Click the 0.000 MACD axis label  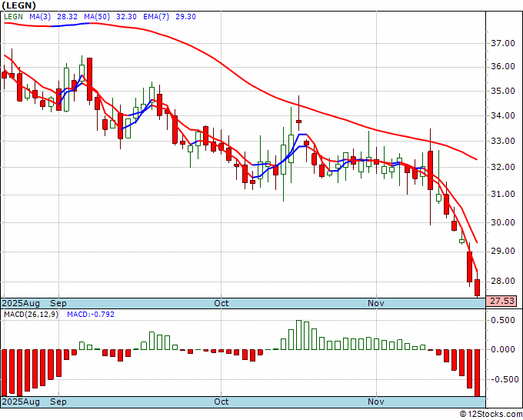click(505, 349)
